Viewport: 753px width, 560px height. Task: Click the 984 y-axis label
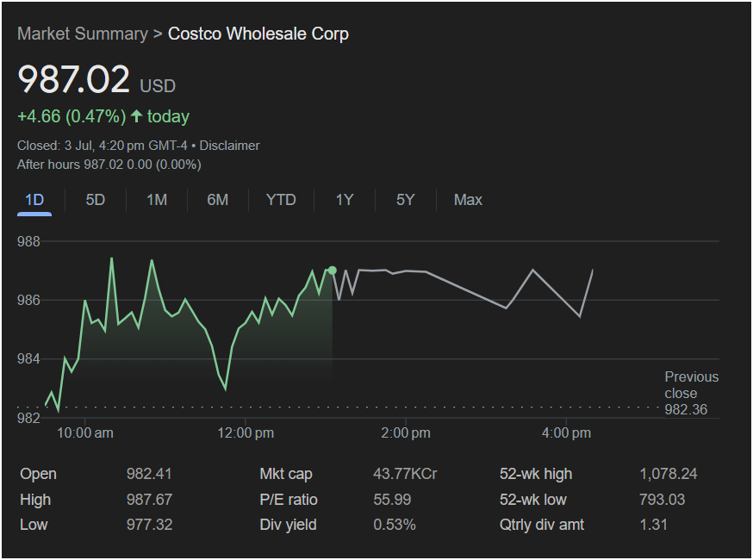point(28,358)
